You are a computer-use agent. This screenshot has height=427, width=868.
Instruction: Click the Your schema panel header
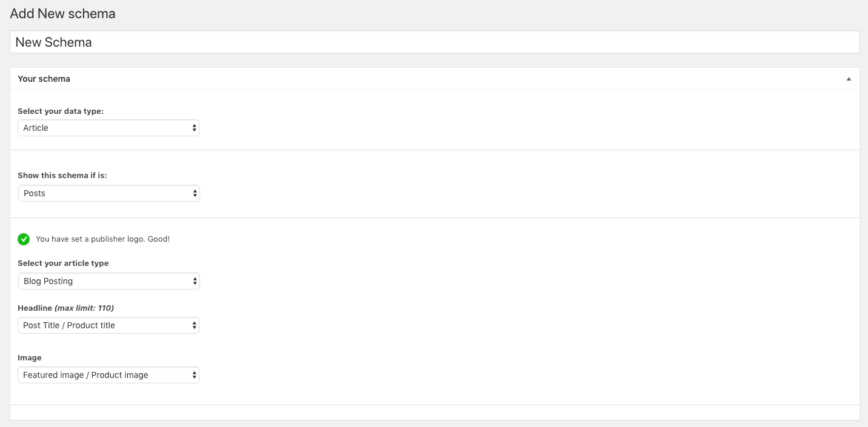click(x=435, y=79)
